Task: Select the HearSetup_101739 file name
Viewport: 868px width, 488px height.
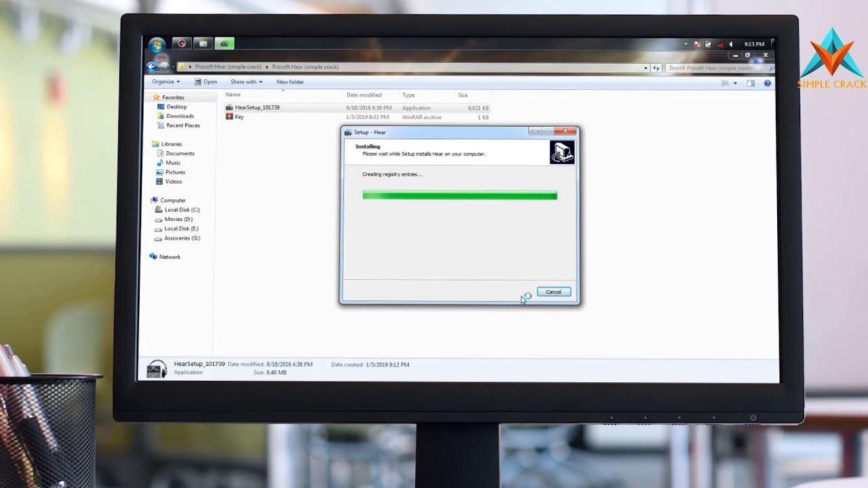Action: (257, 108)
